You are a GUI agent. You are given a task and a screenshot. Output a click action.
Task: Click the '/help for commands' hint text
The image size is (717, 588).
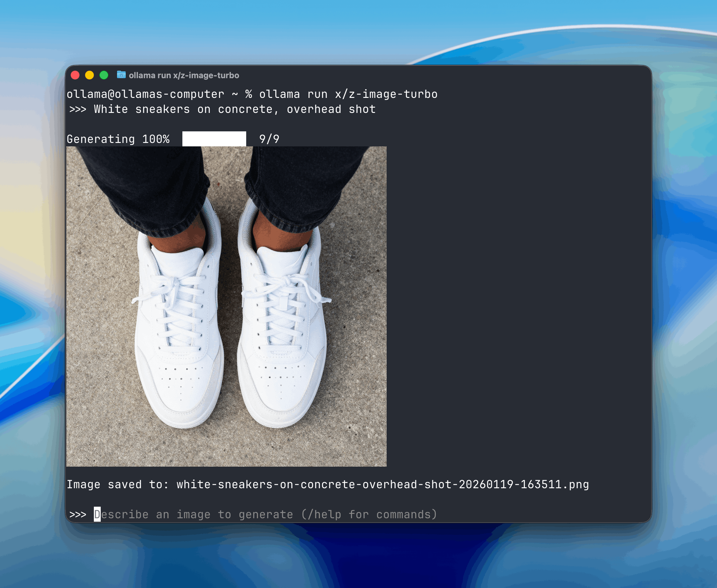[x=369, y=514]
